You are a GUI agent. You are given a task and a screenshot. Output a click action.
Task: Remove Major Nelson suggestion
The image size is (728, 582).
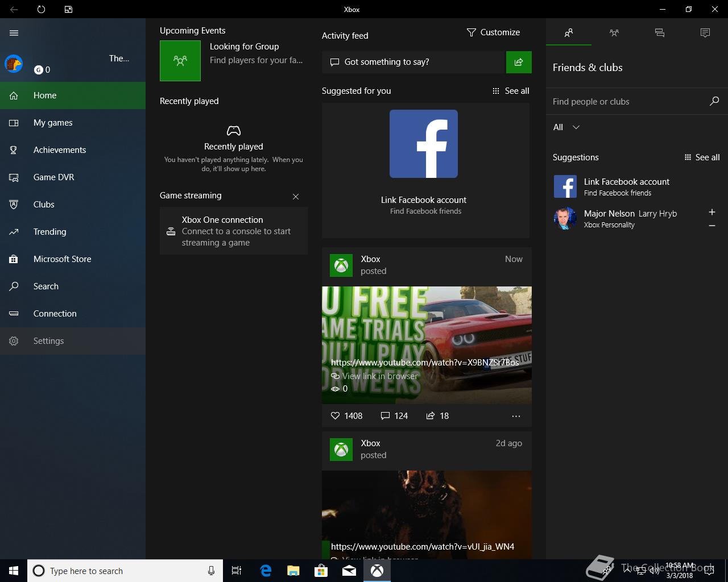tap(712, 226)
